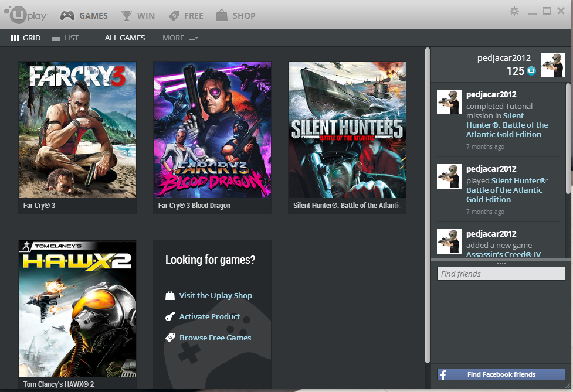Click the activity feed scrollbar
The height and width of the screenshot is (392, 573).
(x=568, y=139)
